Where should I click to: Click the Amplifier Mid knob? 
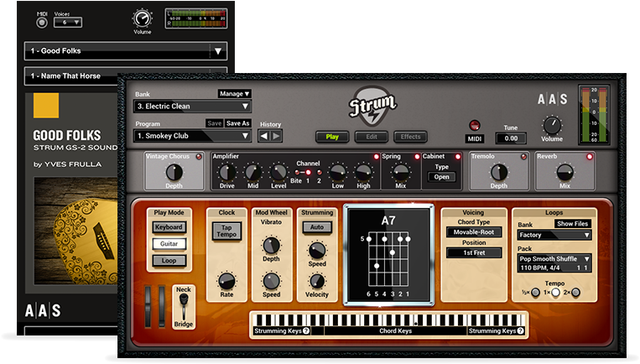tap(252, 172)
